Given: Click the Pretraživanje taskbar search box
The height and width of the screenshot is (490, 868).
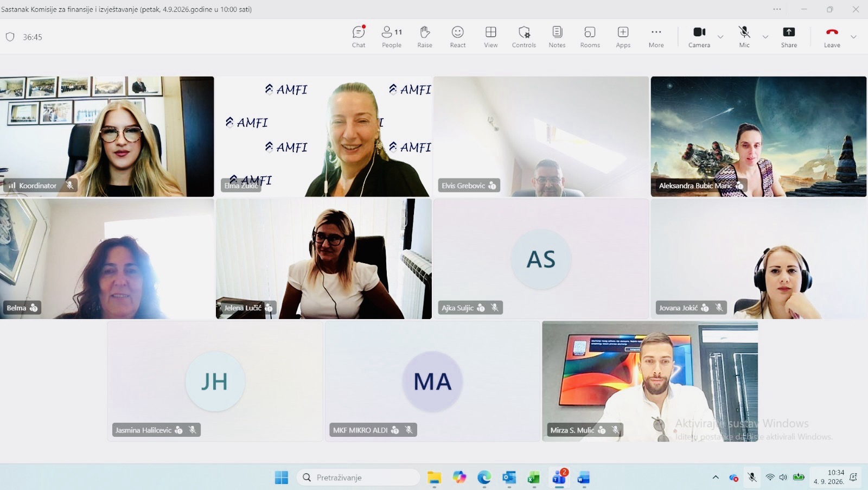Looking at the screenshot, I should click(x=359, y=478).
